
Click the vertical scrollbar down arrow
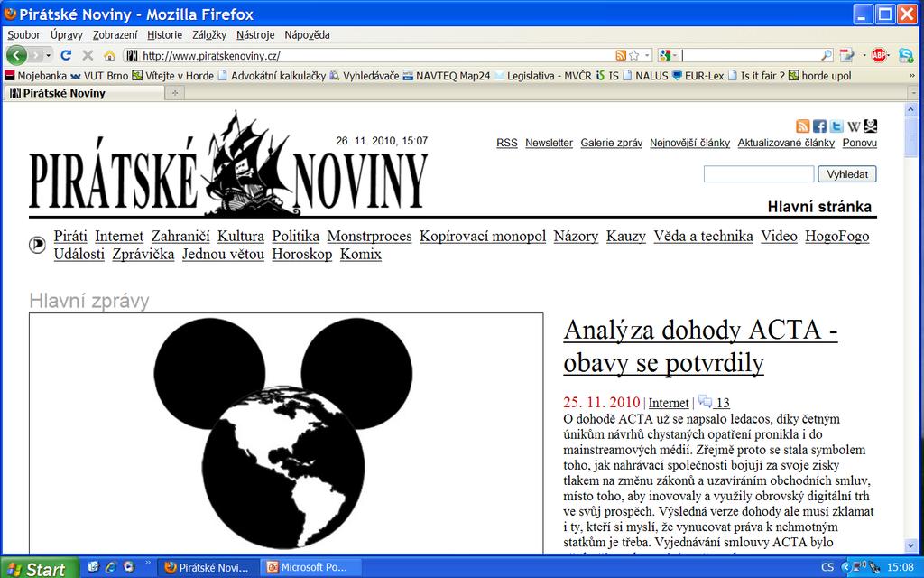point(911,545)
